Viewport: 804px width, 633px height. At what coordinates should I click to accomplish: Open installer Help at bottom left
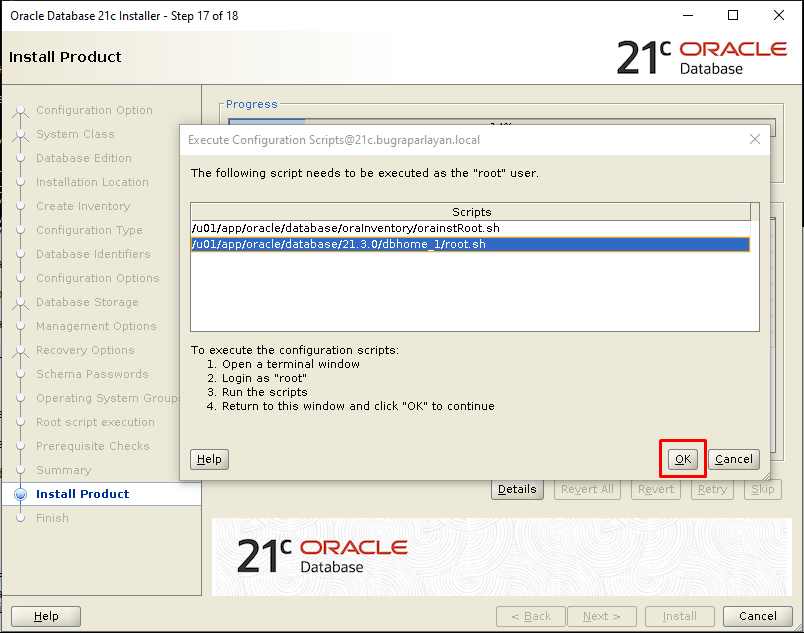46,616
